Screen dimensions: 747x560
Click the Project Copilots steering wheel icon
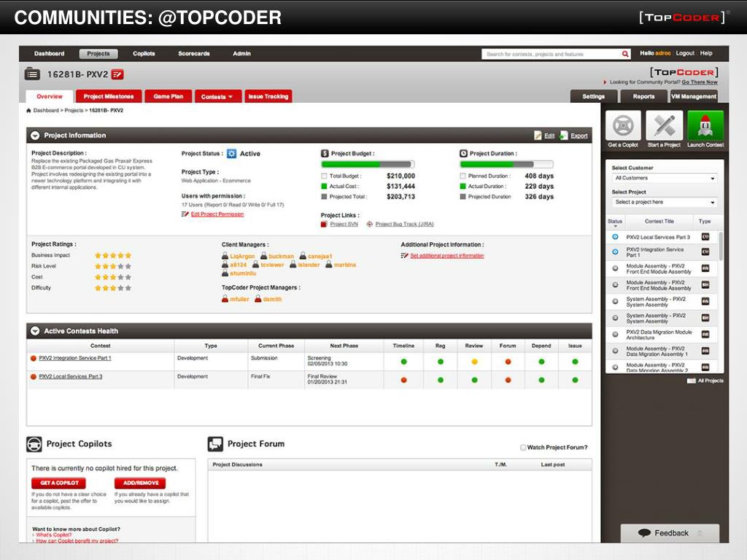point(34,444)
